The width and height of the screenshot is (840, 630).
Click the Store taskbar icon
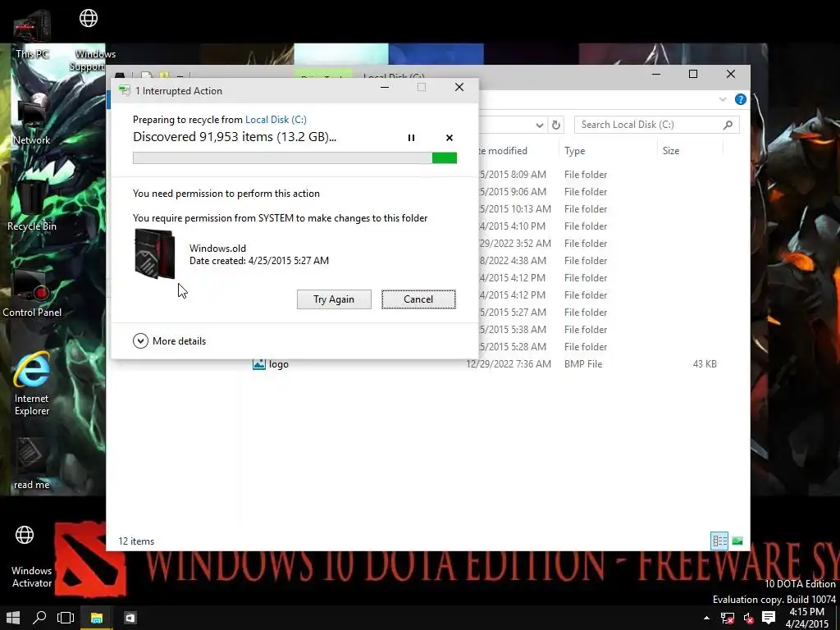pyautogui.click(x=130, y=618)
